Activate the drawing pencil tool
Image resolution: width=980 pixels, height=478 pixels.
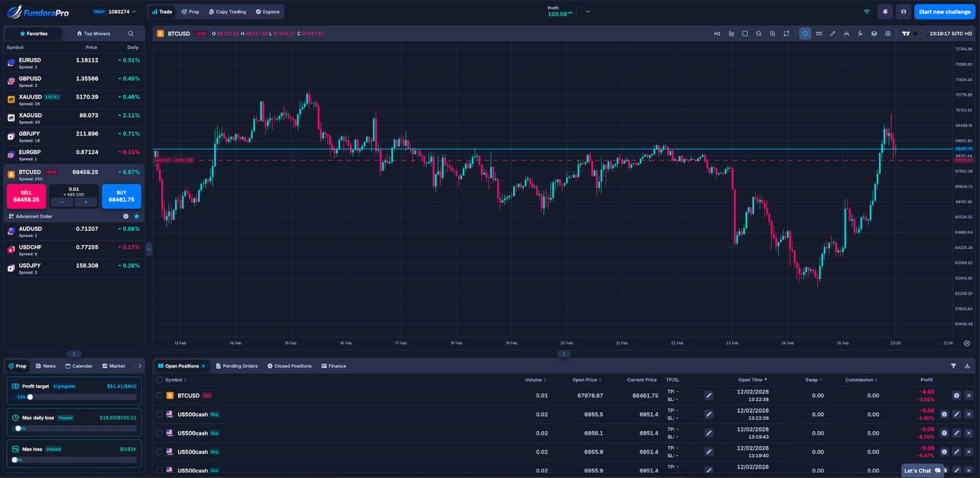pos(832,33)
